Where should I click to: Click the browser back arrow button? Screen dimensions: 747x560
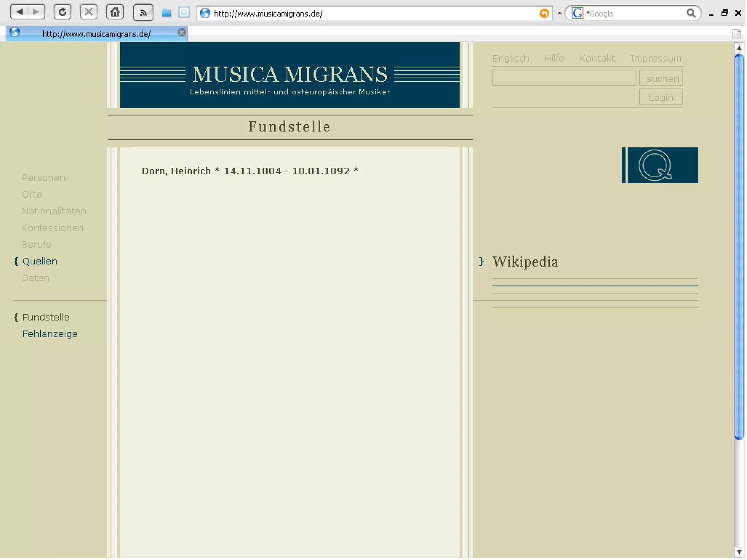pos(19,12)
